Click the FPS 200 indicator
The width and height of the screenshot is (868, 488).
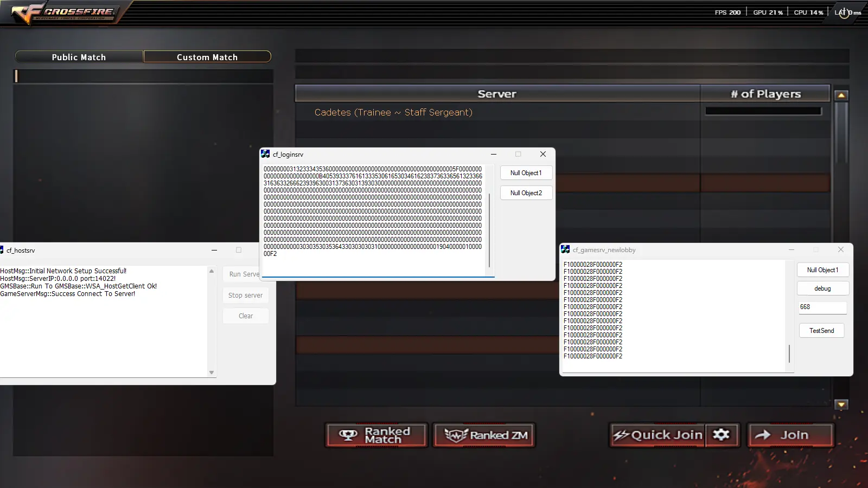pos(727,12)
